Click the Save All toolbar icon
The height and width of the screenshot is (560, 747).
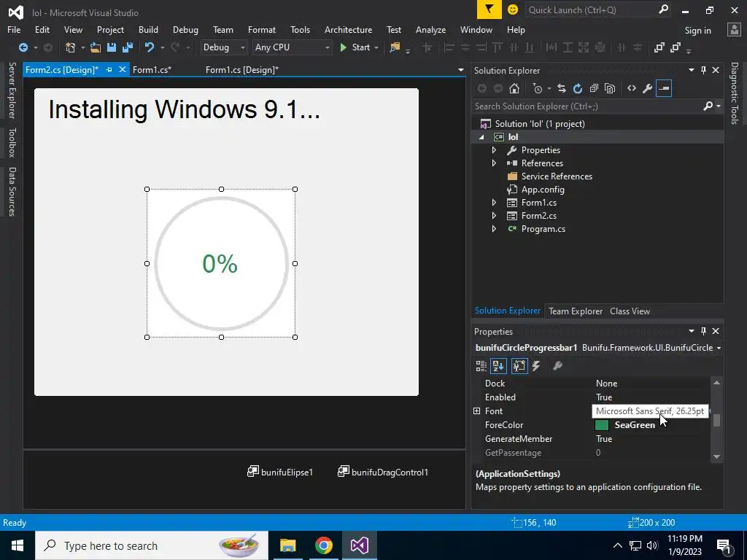pyautogui.click(x=127, y=47)
